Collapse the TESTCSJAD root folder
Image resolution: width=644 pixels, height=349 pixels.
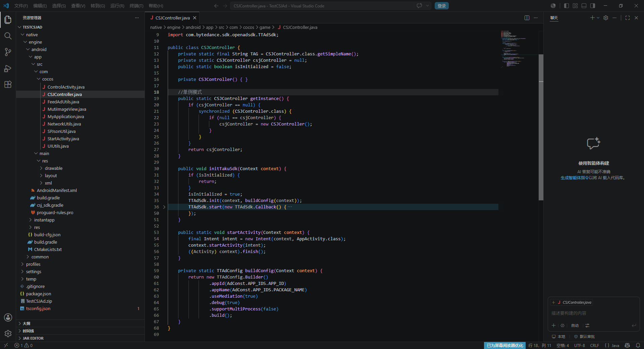[x=32, y=27]
